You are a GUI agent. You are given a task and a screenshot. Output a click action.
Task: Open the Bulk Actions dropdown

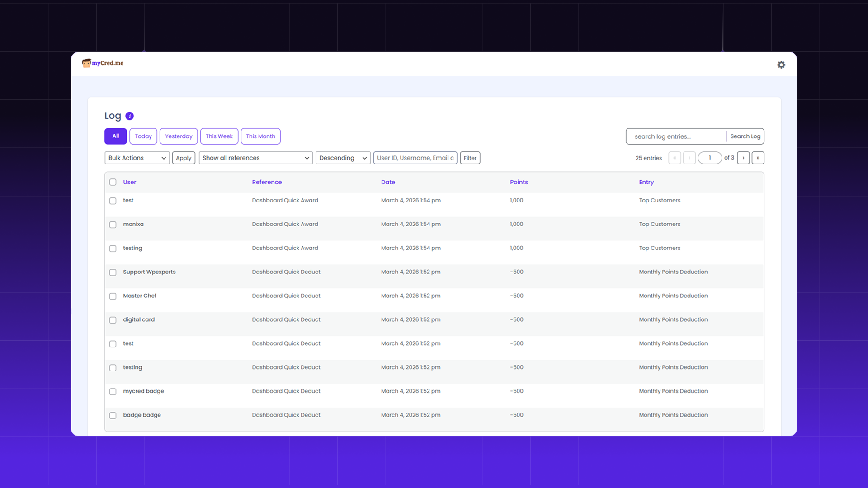[137, 158]
